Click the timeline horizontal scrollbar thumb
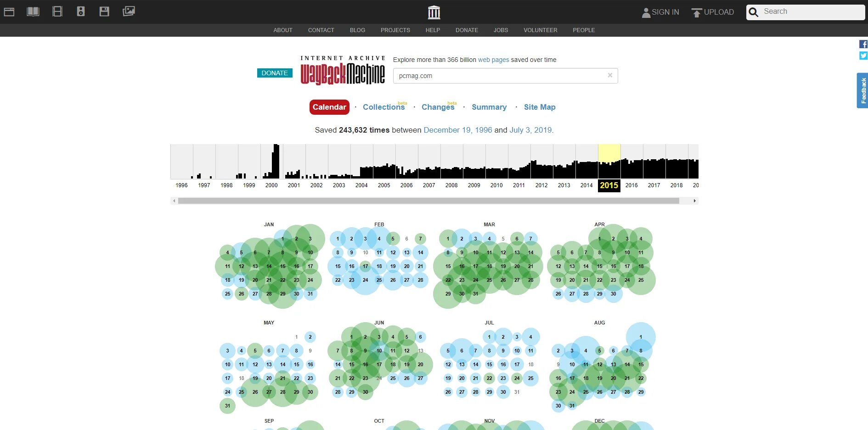 (x=428, y=201)
